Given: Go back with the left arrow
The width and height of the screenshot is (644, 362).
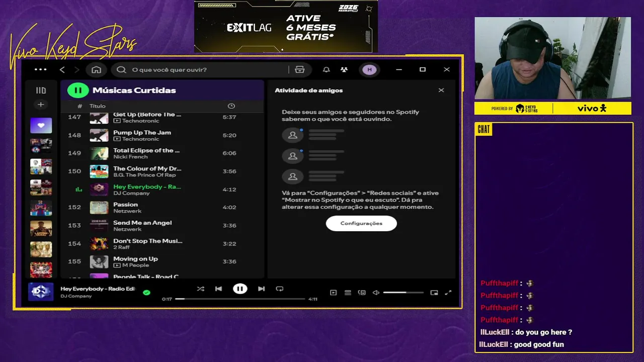Looking at the screenshot, I should (62, 69).
